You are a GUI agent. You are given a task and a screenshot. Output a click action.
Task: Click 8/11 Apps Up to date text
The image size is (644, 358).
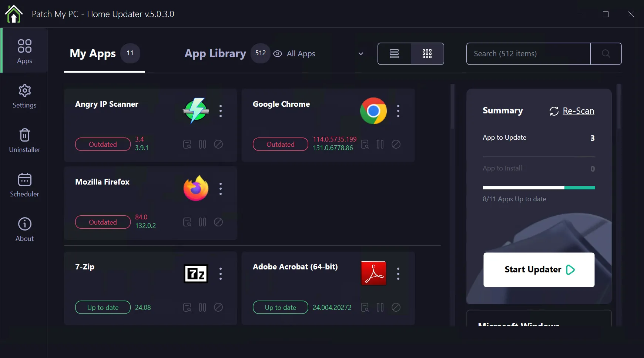pos(514,199)
